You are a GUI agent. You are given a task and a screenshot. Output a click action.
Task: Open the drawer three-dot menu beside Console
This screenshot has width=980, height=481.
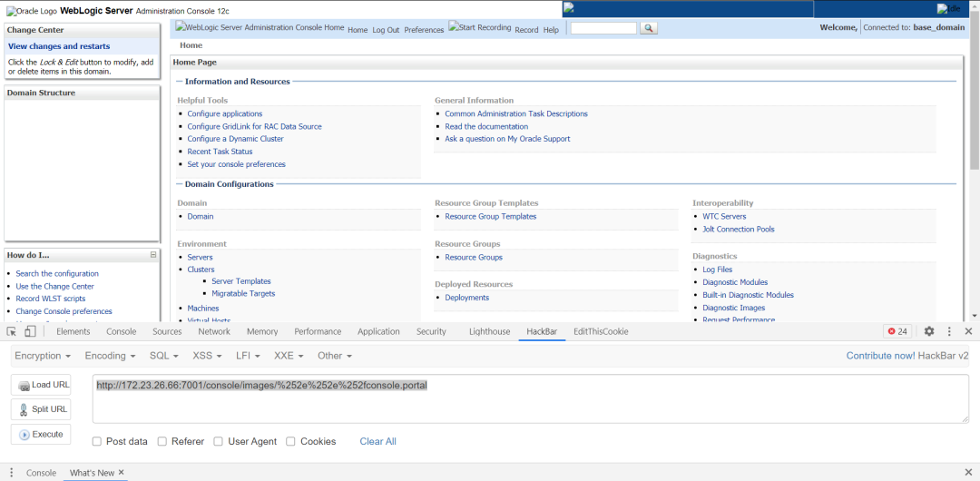point(11,473)
